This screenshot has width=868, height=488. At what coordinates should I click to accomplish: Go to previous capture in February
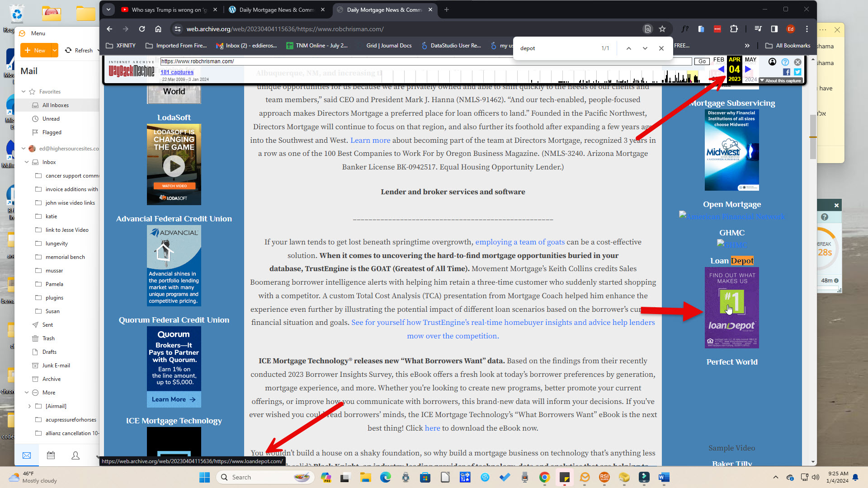pos(721,69)
